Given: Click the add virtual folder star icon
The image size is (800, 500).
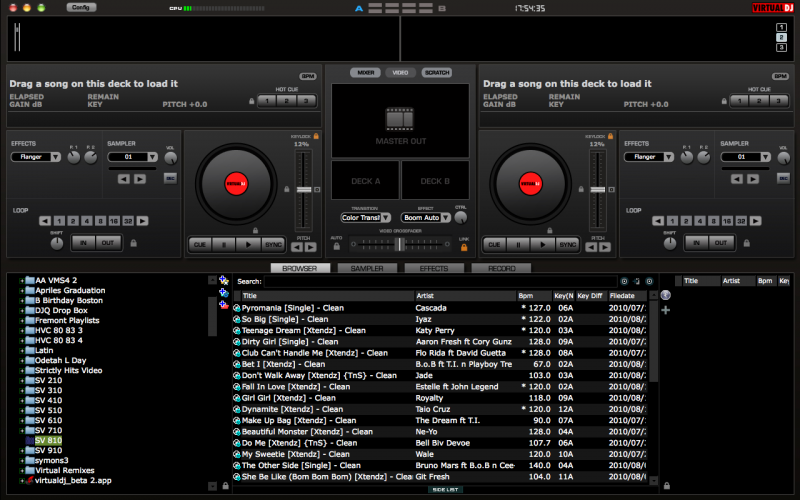Looking at the screenshot, I should click(x=223, y=280).
